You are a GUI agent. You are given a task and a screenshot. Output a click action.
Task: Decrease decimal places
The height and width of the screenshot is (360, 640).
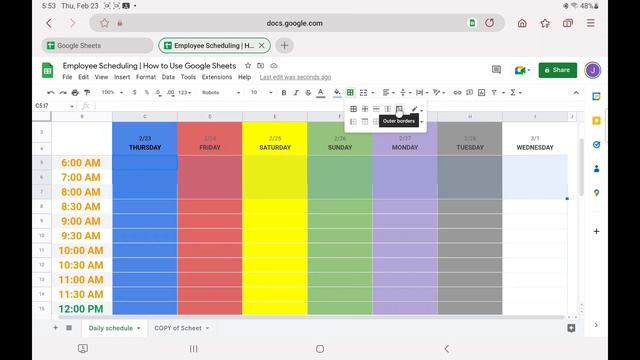click(x=158, y=93)
